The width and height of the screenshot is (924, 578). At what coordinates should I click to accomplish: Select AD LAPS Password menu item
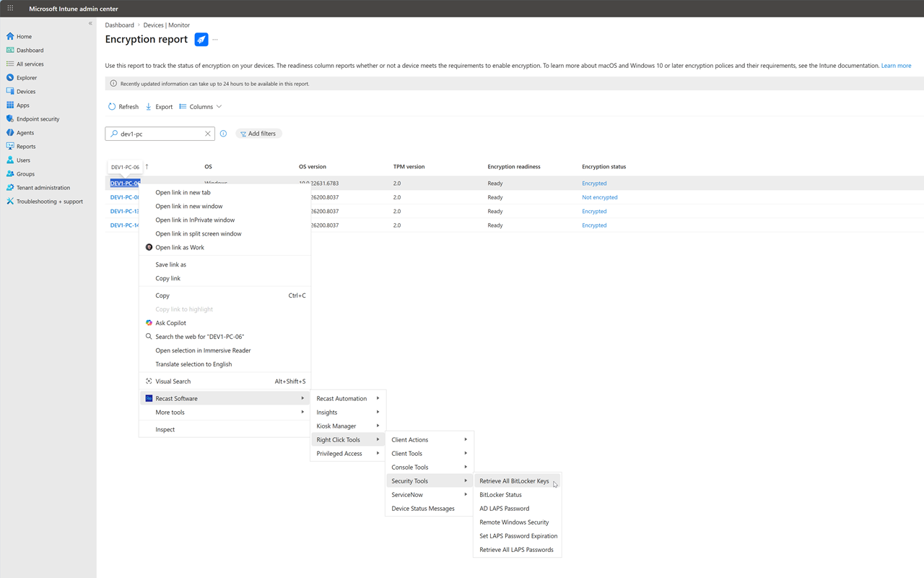click(x=518, y=508)
